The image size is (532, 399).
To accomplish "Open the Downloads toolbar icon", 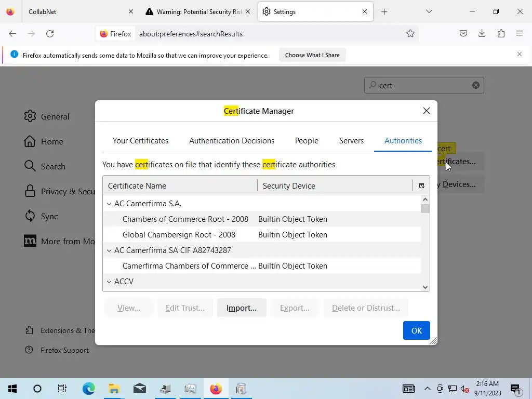I will tap(482, 34).
